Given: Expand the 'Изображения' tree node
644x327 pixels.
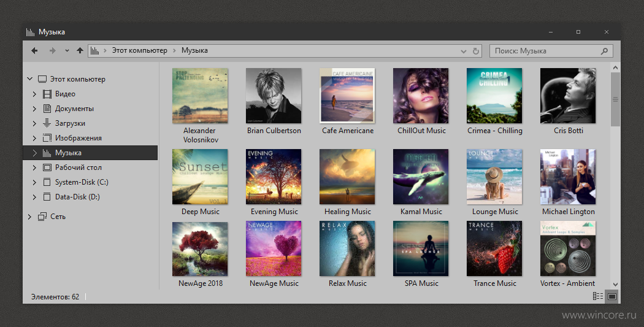Looking at the screenshot, I should pyautogui.click(x=34, y=138).
